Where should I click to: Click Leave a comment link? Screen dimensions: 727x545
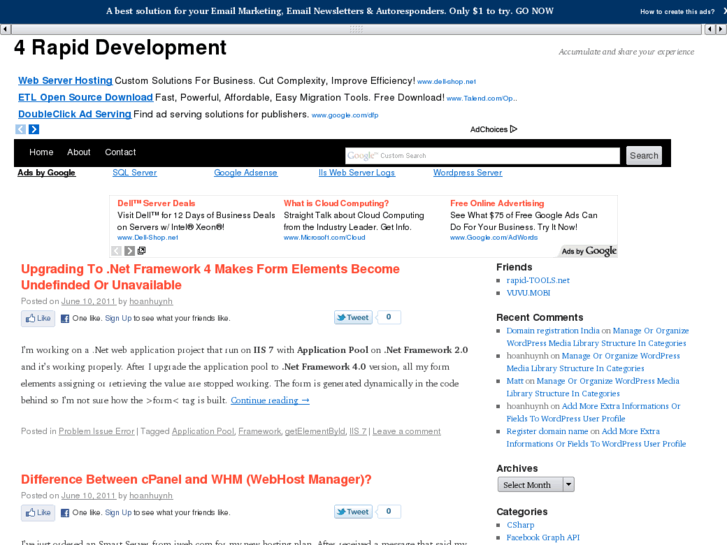pos(407,431)
